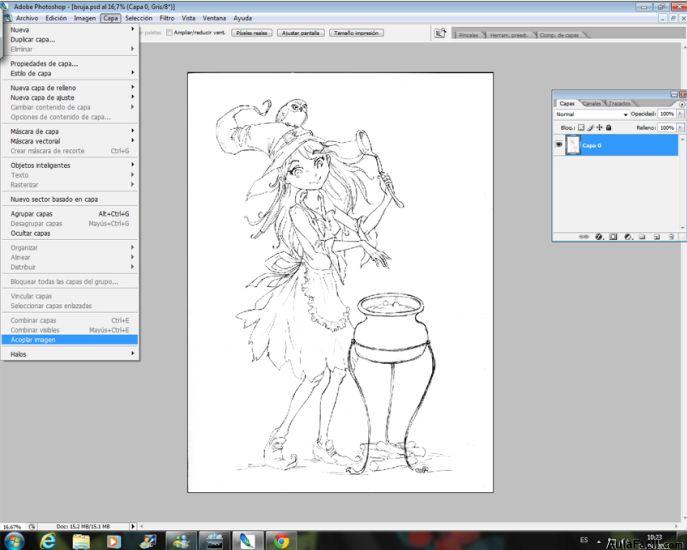Click status bar preview icon beside zoom
Image resolution: width=687 pixels, height=550 pixels.
click(x=32, y=526)
